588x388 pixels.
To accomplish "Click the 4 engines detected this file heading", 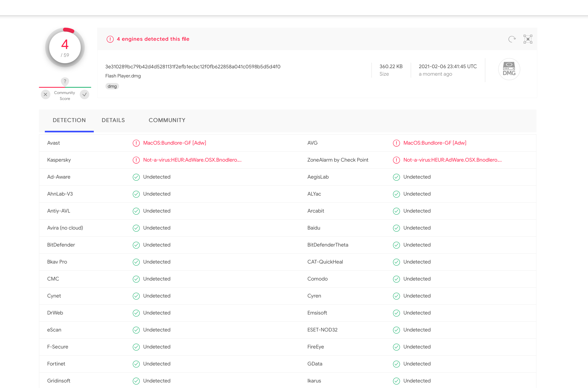I will point(153,39).
